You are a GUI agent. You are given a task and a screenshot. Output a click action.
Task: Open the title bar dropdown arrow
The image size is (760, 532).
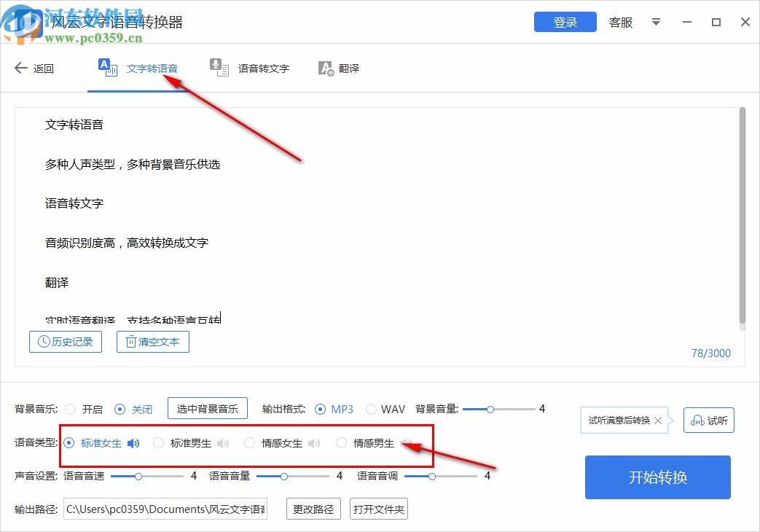pos(656,23)
